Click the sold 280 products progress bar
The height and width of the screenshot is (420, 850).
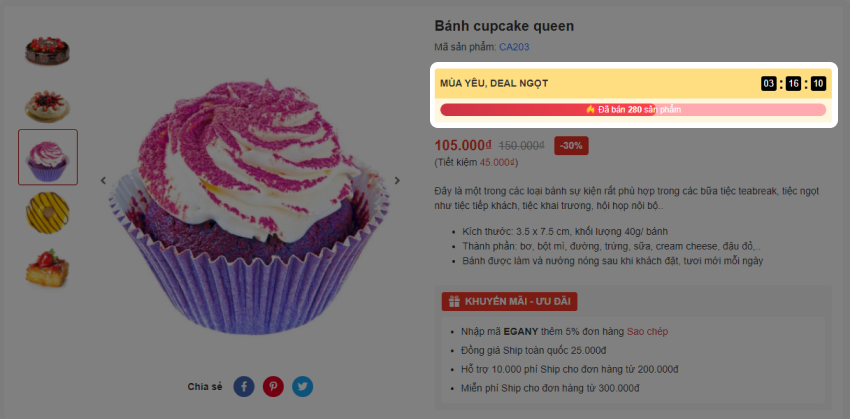coord(633,109)
